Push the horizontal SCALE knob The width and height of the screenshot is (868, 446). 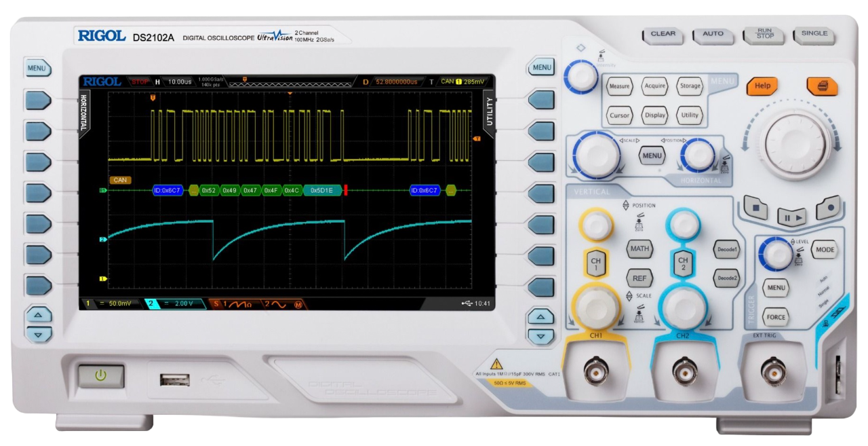pyautogui.click(x=597, y=155)
